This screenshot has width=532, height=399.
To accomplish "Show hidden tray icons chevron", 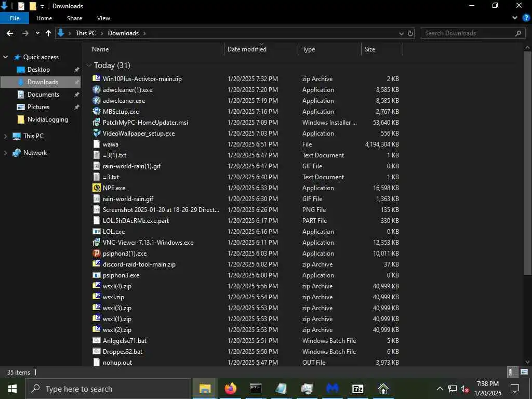I will coord(440,389).
